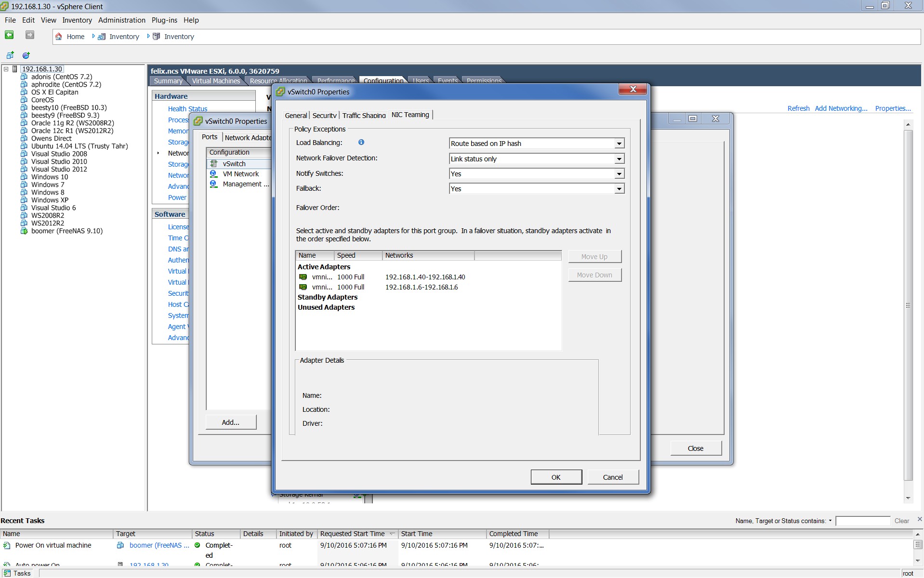Click the Refresh link

pos(798,108)
